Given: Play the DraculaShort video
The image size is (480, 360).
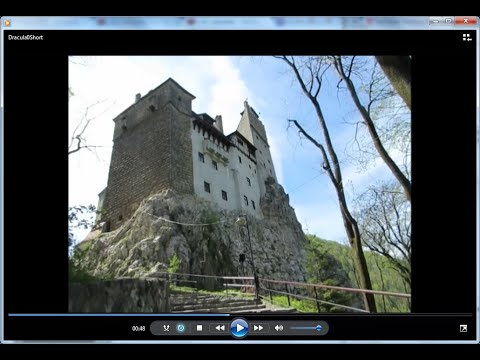Looking at the screenshot, I should [239, 328].
